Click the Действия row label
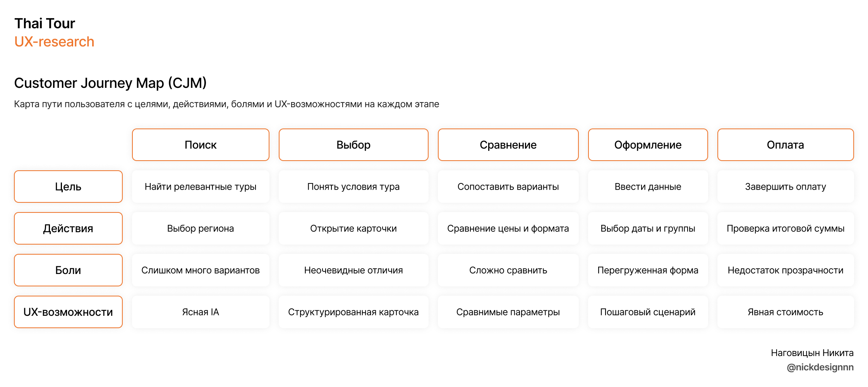The image size is (868, 387). 68,228
